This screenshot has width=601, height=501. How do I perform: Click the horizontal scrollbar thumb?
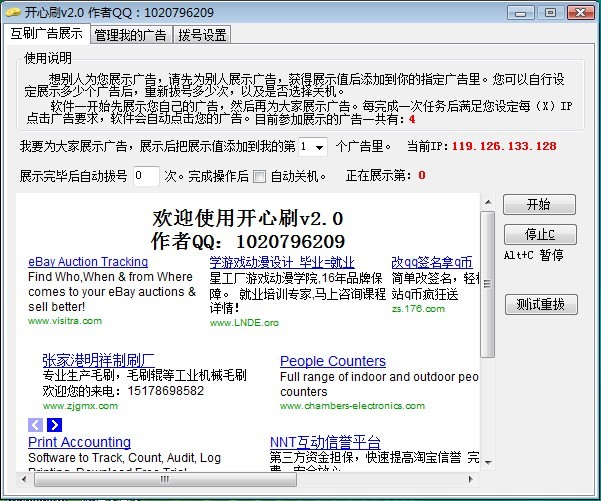[165, 479]
